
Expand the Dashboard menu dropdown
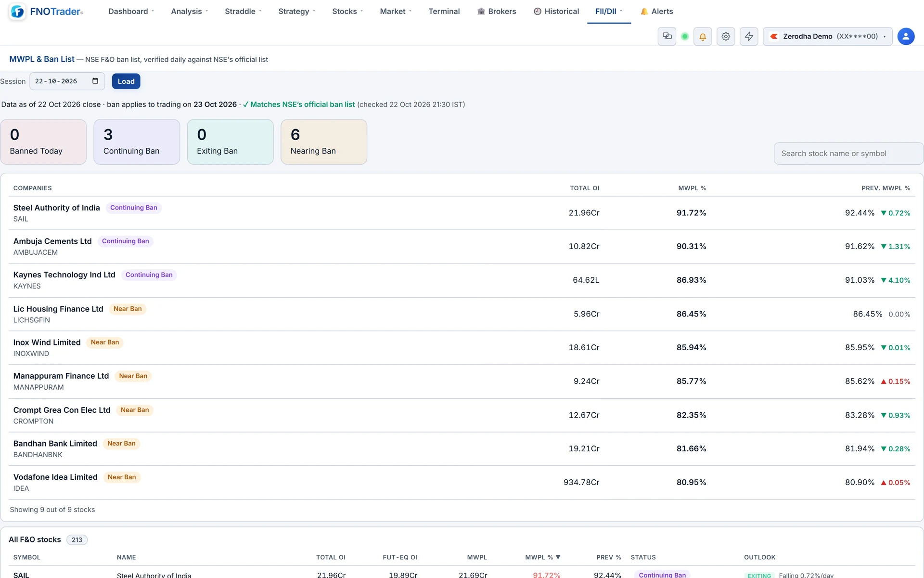(131, 11)
